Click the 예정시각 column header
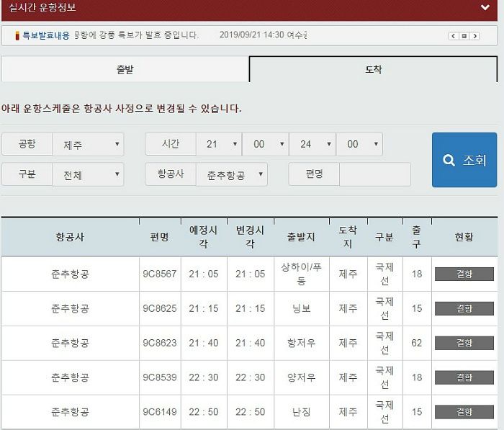Screen dimensions: 504x430 [204, 237]
